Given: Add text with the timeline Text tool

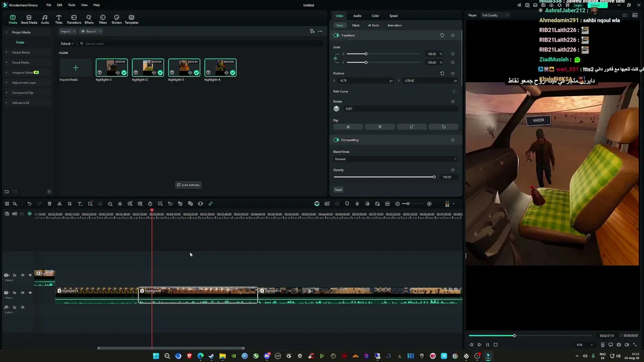Looking at the screenshot, I should [79, 204].
